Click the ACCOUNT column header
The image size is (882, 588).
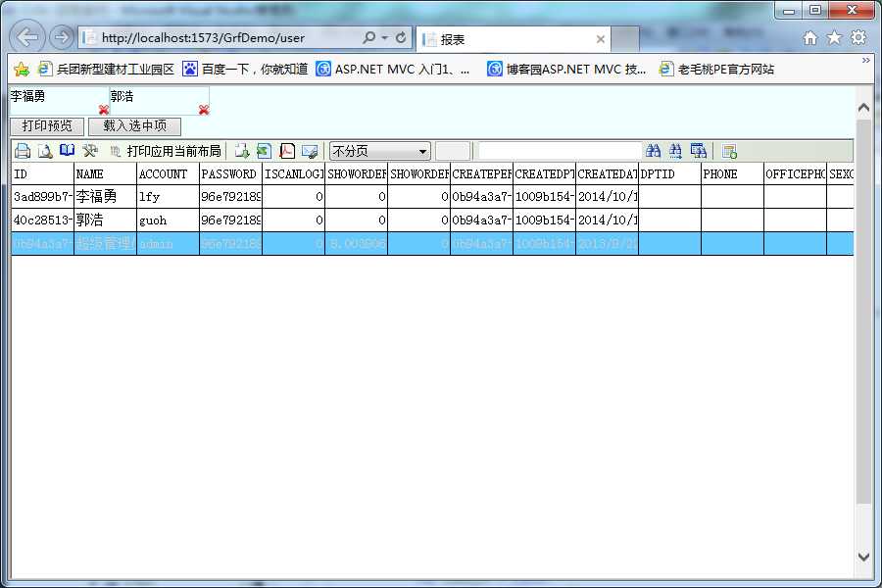pos(168,173)
